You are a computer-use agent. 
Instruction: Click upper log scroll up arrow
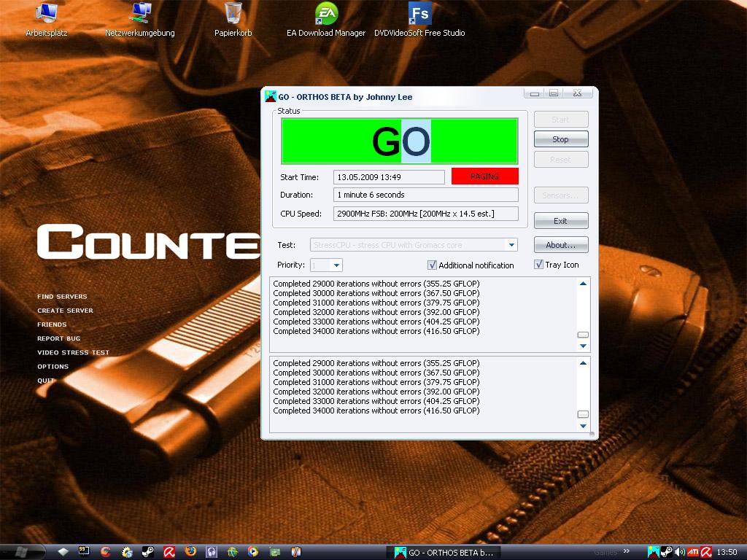pos(583,284)
